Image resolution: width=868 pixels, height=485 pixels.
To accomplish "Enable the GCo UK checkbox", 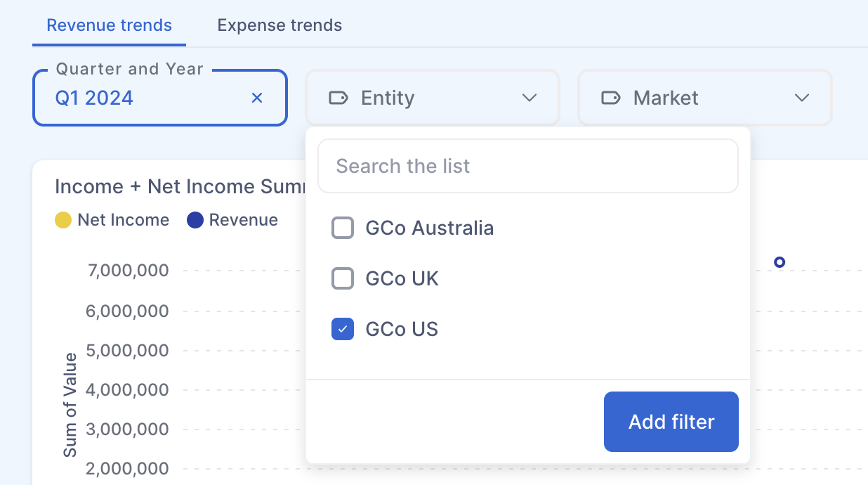I will (343, 279).
